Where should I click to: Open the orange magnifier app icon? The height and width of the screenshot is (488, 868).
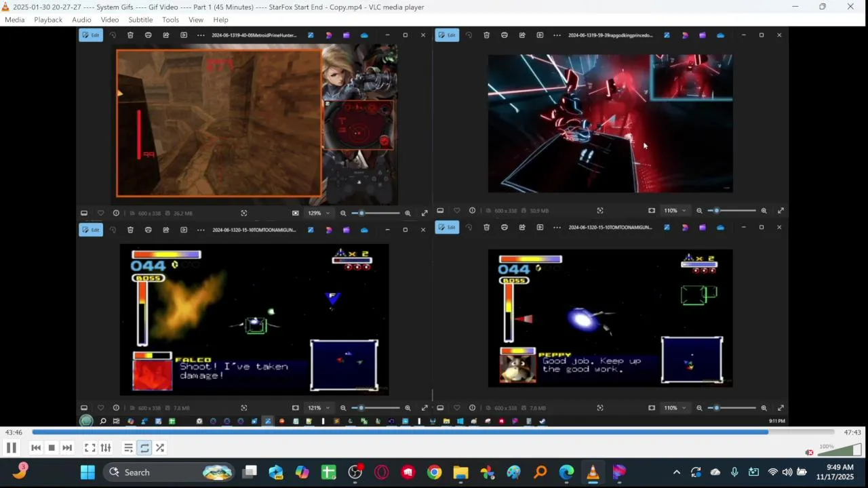point(540,472)
